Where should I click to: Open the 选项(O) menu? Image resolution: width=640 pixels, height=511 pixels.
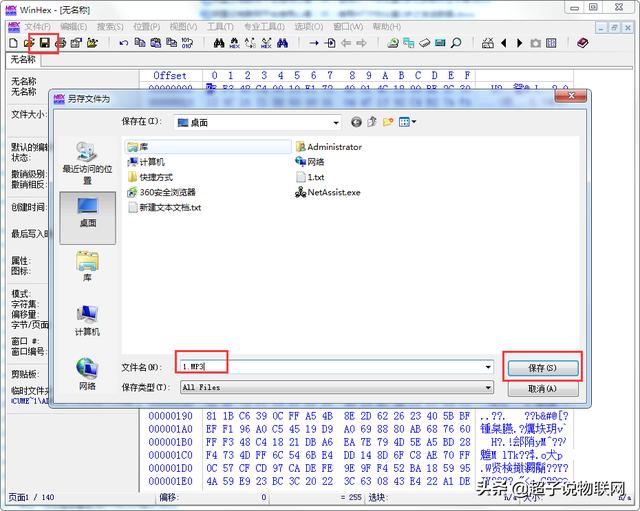point(309,27)
